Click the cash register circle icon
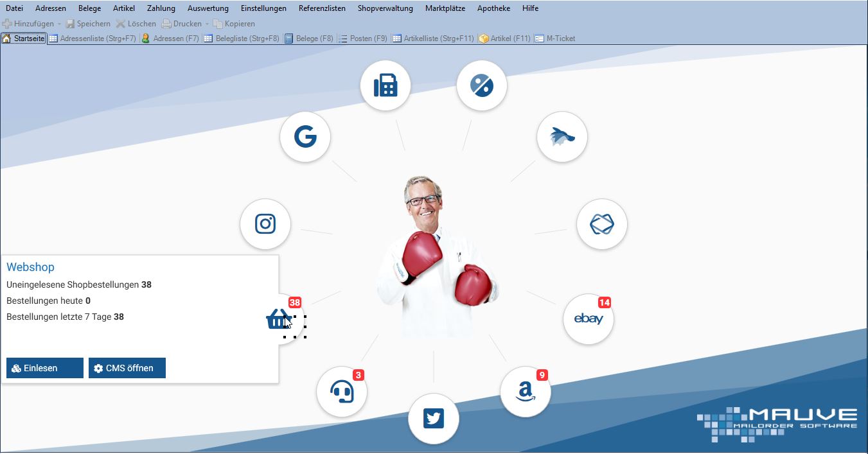 385,85
